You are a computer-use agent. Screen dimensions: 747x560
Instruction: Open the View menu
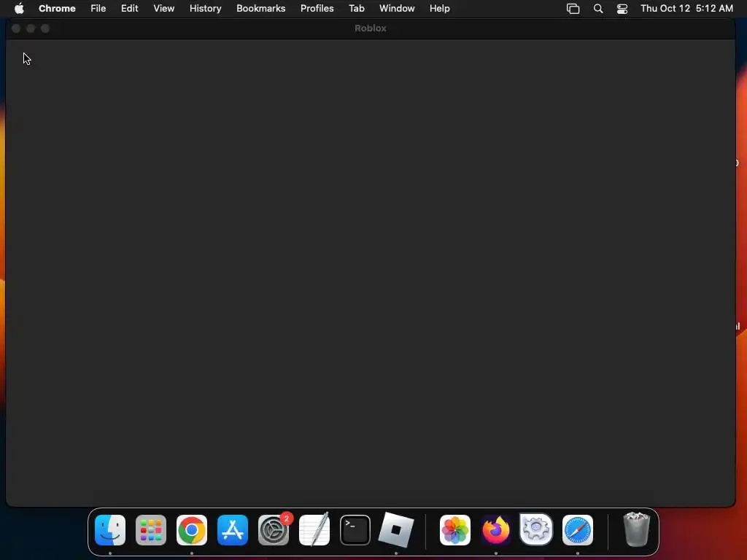coord(164,9)
